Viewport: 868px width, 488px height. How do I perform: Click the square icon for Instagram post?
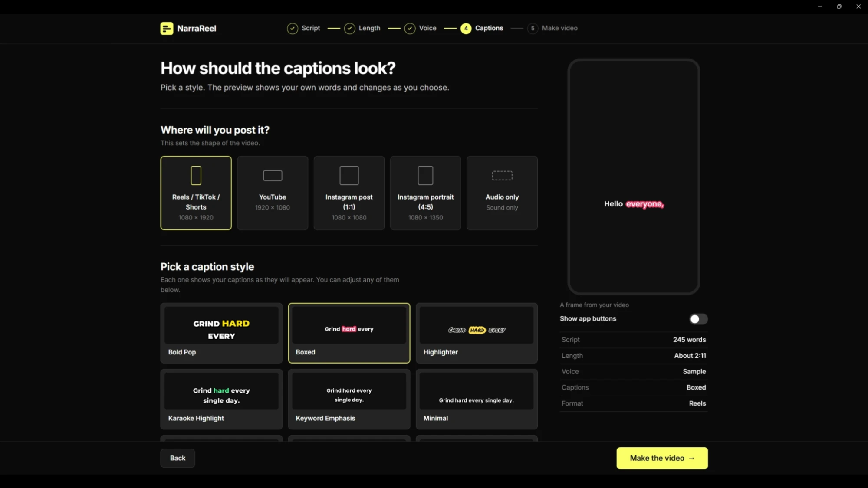(x=349, y=176)
